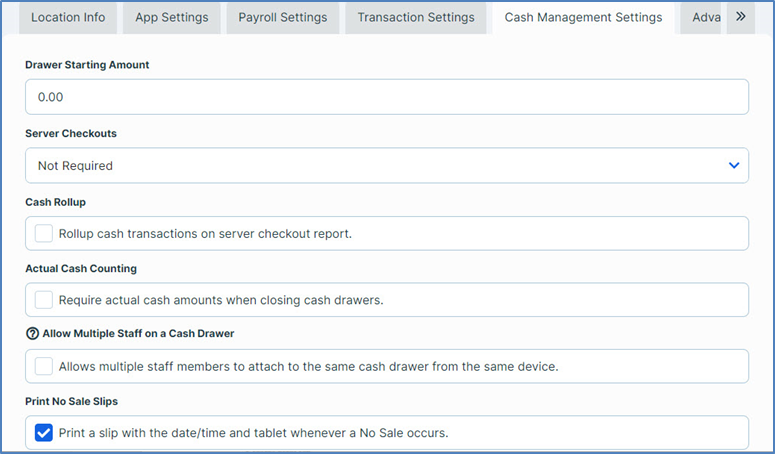
Task: Click the 'Allow Multiple Staff on a Cash Drawer' heading
Action: click(x=138, y=333)
